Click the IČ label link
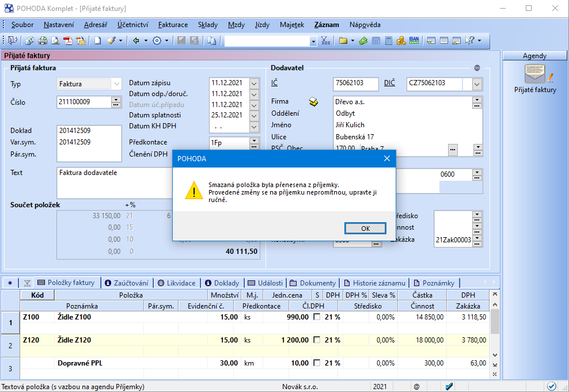This screenshot has width=569, height=392. tap(274, 83)
